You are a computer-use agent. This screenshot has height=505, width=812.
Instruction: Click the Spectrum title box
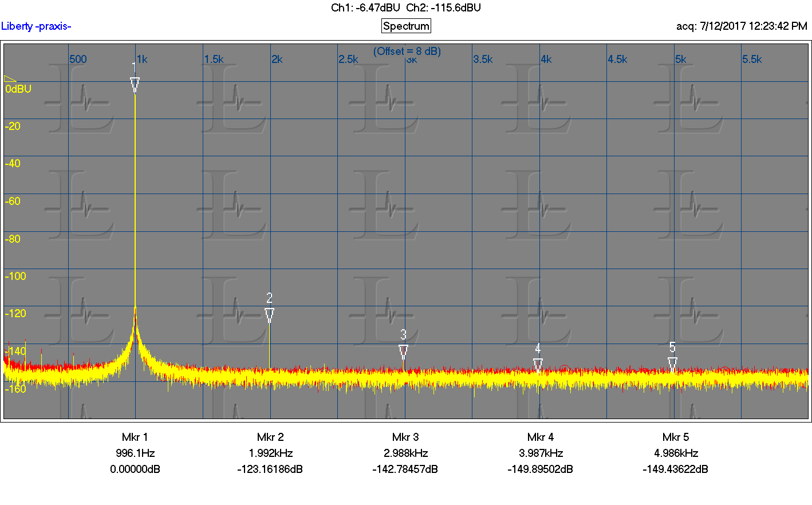click(406, 26)
